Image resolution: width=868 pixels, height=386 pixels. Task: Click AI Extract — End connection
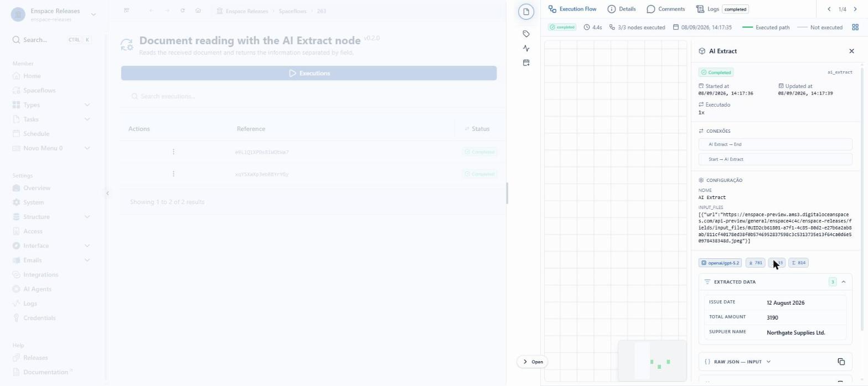pos(775,144)
